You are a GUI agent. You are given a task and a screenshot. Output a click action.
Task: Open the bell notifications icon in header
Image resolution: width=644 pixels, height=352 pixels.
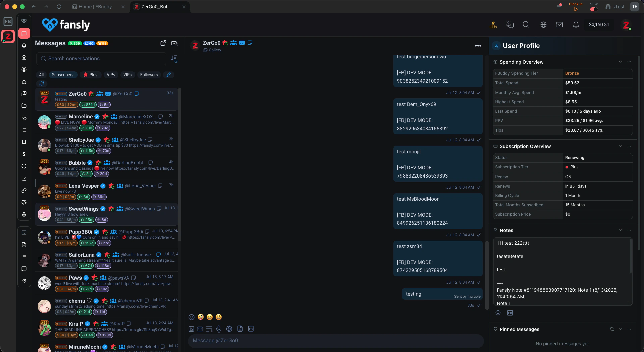pyautogui.click(x=576, y=25)
